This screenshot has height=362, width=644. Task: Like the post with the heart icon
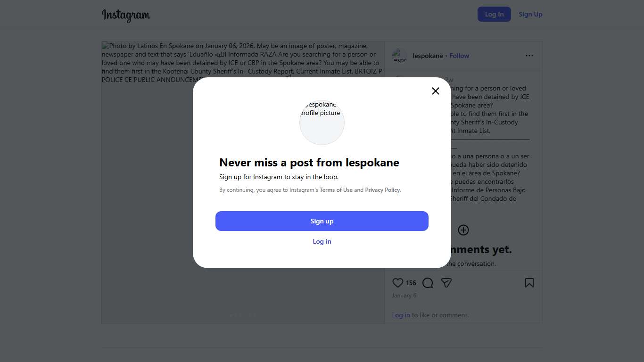coord(398,283)
